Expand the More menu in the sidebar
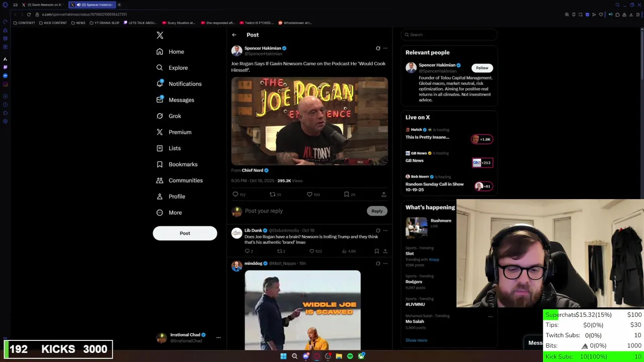 [169, 213]
